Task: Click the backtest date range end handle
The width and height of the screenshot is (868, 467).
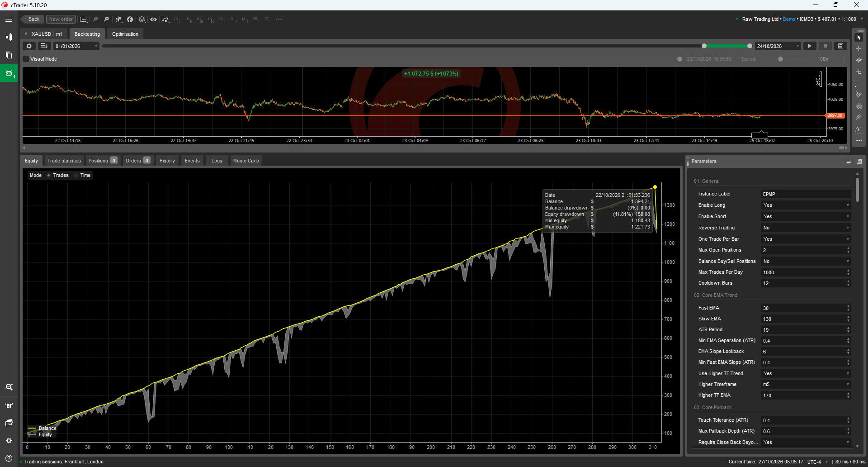Action: tap(750, 46)
